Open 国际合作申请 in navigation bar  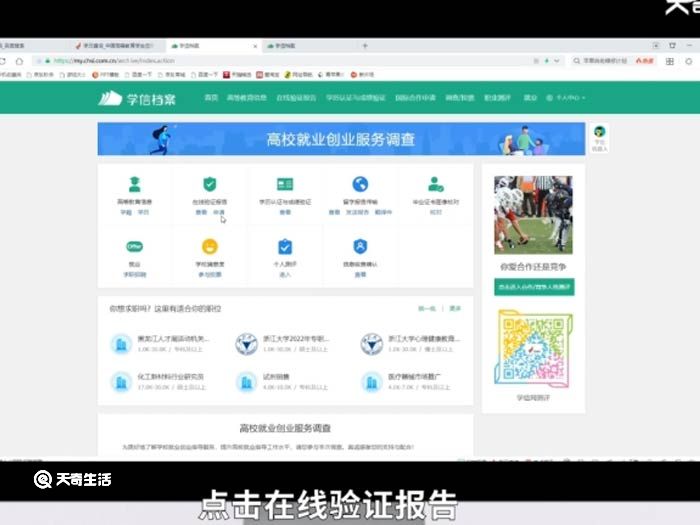[x=415, y=98]
